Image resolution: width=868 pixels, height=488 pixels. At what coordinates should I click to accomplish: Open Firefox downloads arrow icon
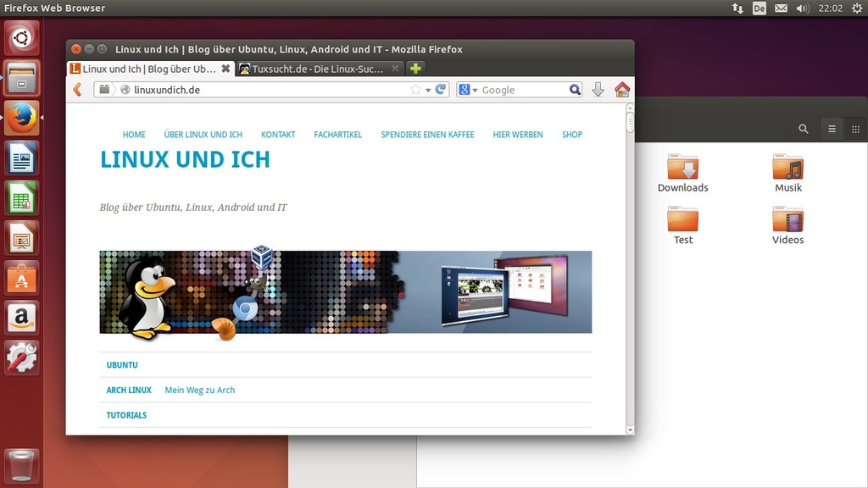click(598, 90)
